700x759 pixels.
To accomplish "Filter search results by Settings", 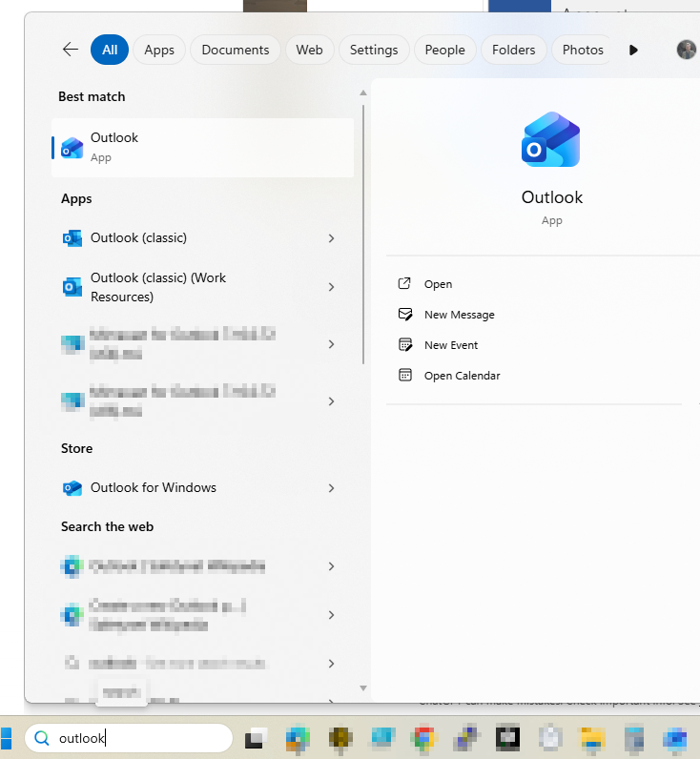I will (373, 50).
